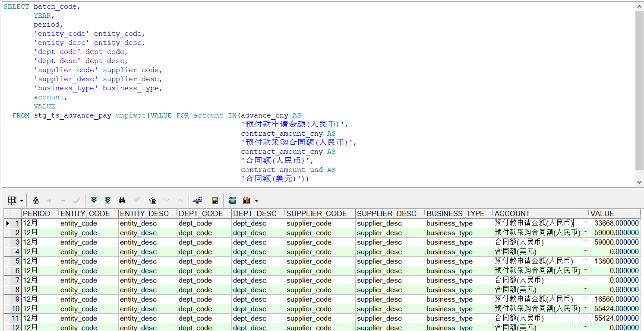Click the Fetch next page arrow icon
The height and width of the screenshot is (331, 644).
click(x=94, y=201)
